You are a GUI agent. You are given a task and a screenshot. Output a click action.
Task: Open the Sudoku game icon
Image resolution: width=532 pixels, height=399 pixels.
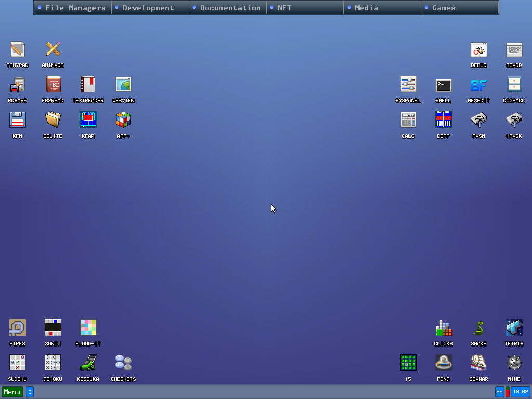[17, 363]
